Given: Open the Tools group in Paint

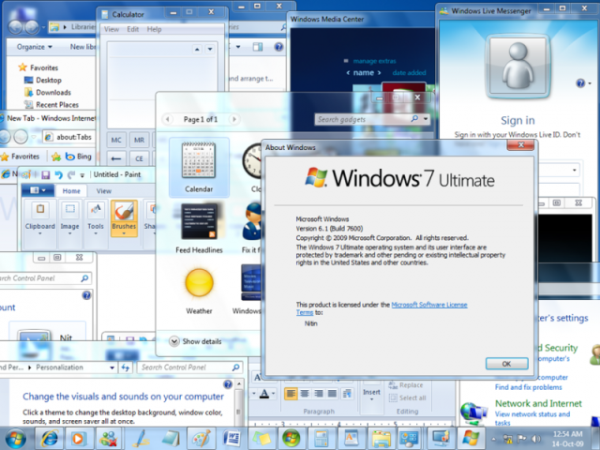Looking at the screenshot, I should [96, 218].
